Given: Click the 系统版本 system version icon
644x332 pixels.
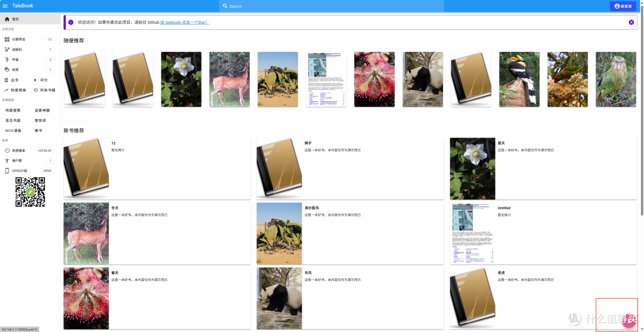Looking at the screenshot, I should pos(7,150).
